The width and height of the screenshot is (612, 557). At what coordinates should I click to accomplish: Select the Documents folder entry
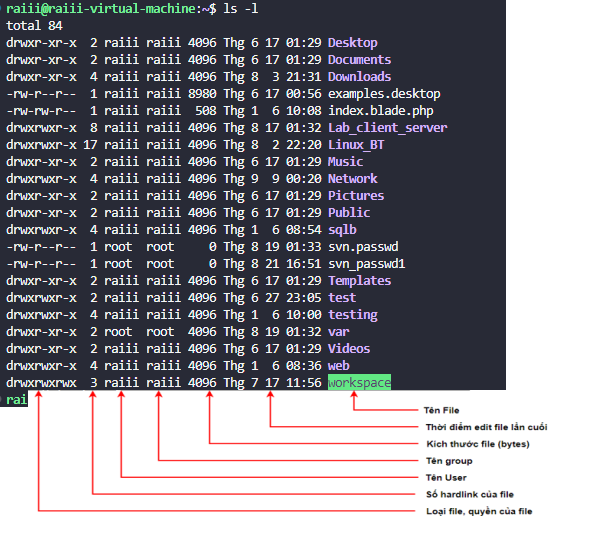tap(359, 59)
